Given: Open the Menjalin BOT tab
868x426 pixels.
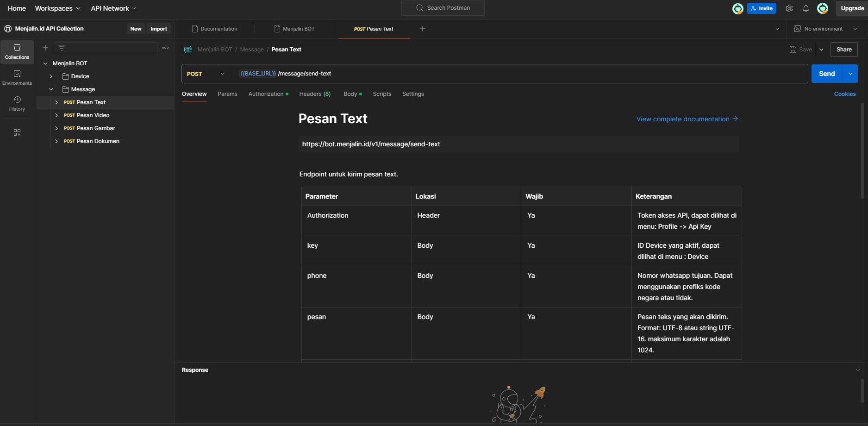Looking at the screenshot, I should click(x=294, y=29).
